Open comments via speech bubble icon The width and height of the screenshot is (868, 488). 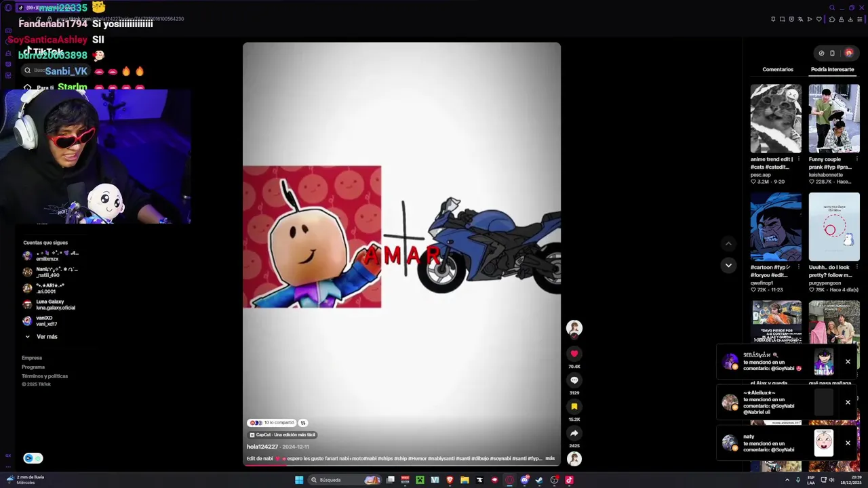pyautogui.click(x=574, y=380)
